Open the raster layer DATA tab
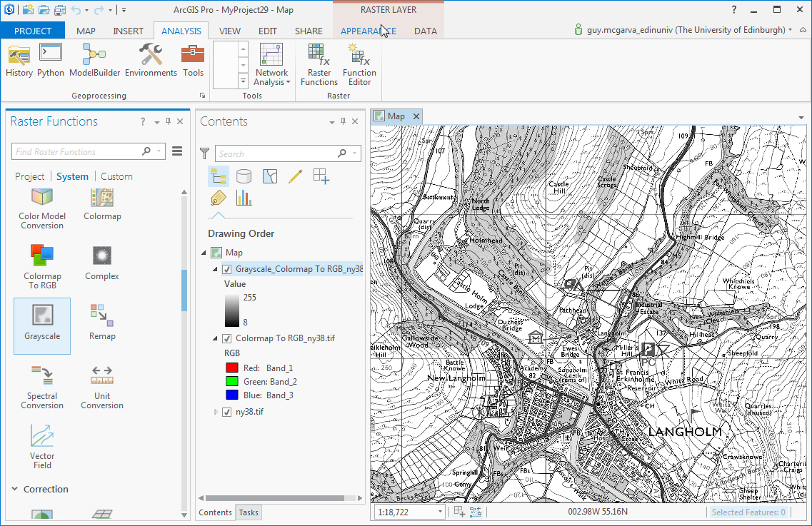The image size is (812, 526). point(426,31)
